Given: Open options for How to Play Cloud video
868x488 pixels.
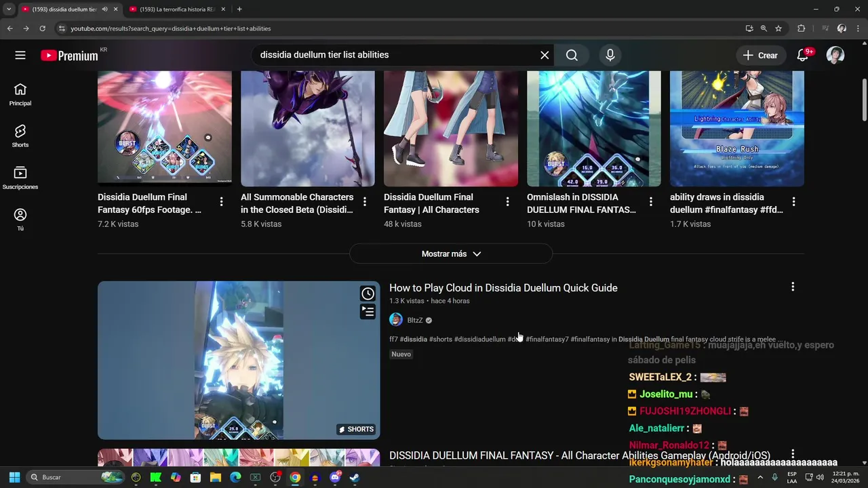Looking at the screenshot, I should [x=793, y=287].
